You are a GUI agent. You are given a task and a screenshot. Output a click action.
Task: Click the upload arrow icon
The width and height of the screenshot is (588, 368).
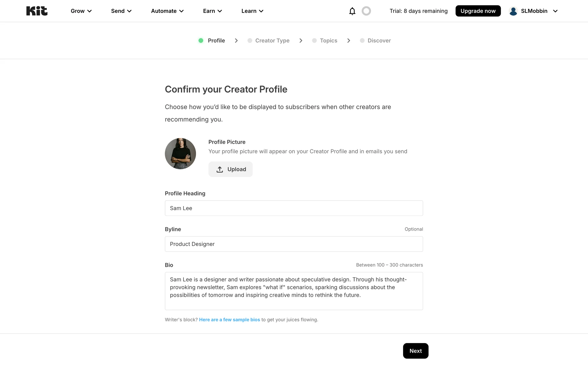220,169
